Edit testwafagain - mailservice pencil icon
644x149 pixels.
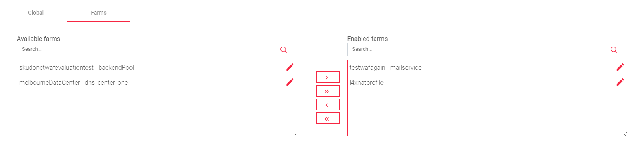point(620,67)
